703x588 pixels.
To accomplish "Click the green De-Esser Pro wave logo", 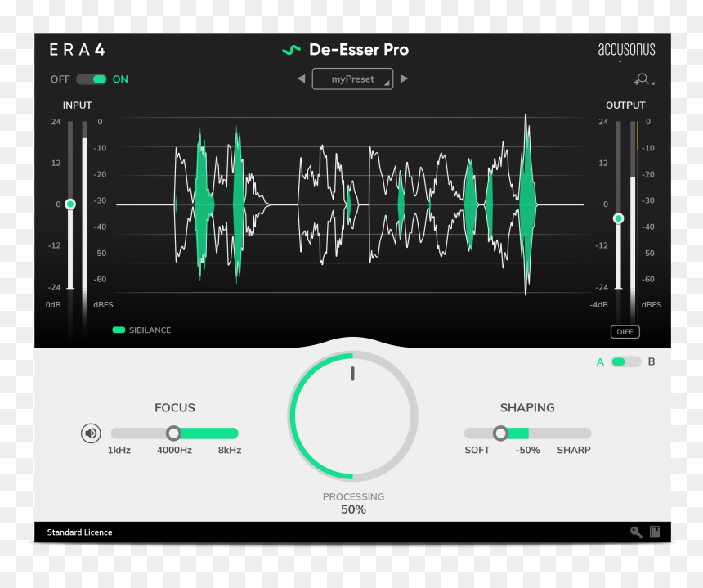I will click(292, 50).
